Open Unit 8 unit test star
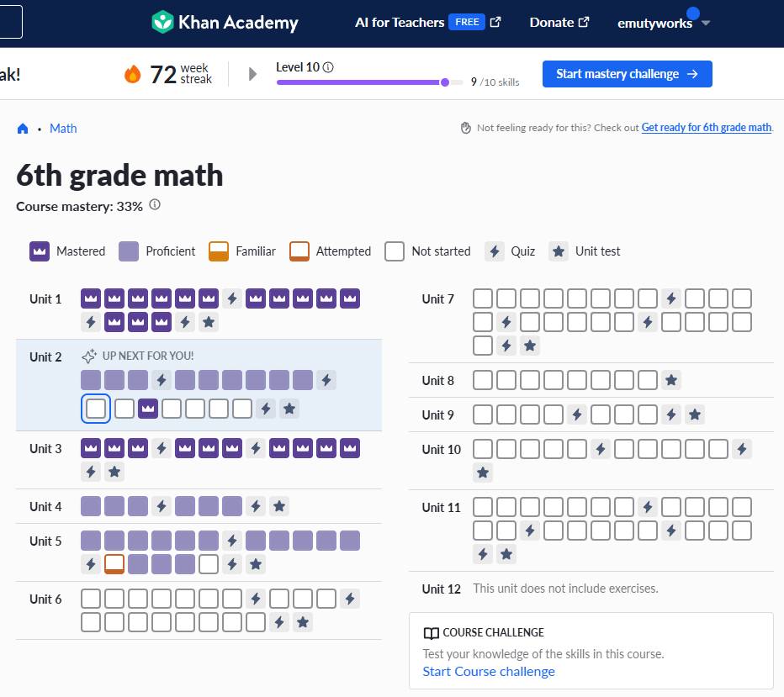784x697 pixels. click(x=671, y=380)
